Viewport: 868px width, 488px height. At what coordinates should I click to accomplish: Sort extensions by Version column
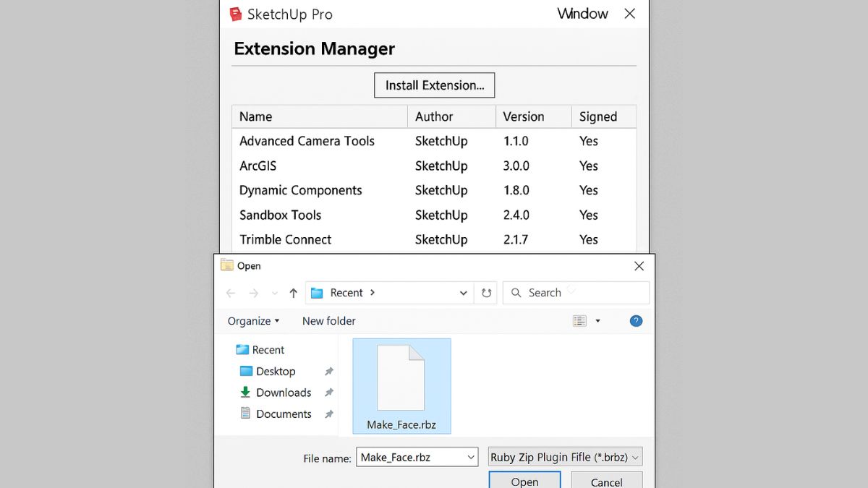click(533, 116)
